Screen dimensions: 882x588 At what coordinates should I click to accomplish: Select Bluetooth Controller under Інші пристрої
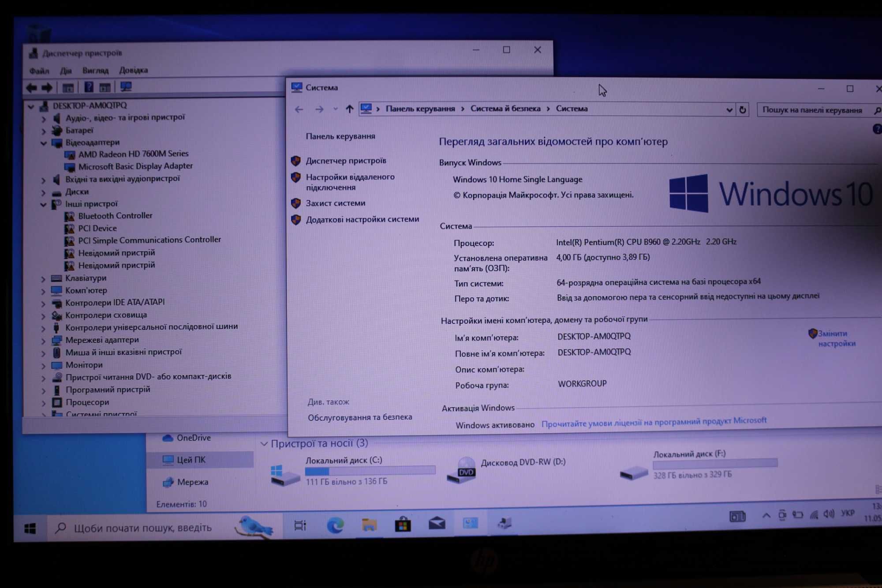pyautogui.click(x=115, y=216)
